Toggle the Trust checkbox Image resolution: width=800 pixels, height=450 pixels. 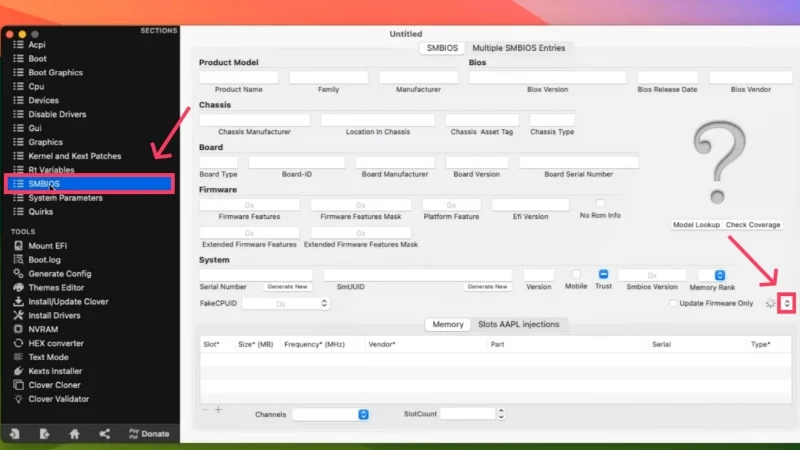click(x=604, y=274)
